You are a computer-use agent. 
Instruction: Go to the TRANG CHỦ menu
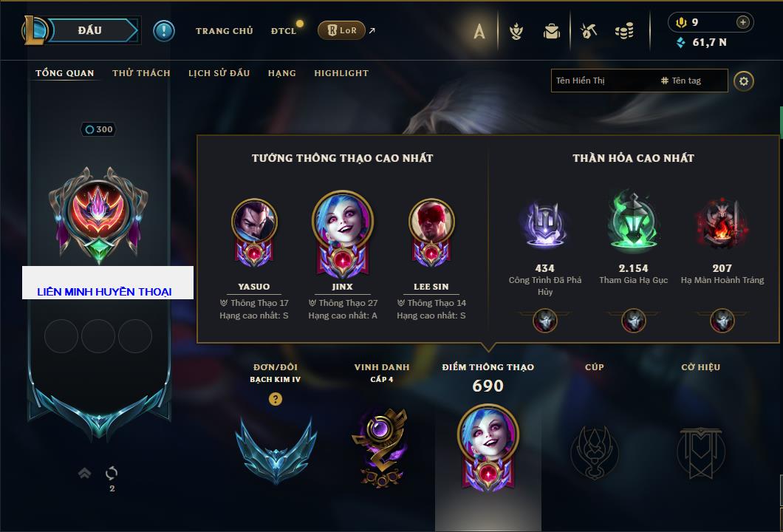(x=225, y=31)
